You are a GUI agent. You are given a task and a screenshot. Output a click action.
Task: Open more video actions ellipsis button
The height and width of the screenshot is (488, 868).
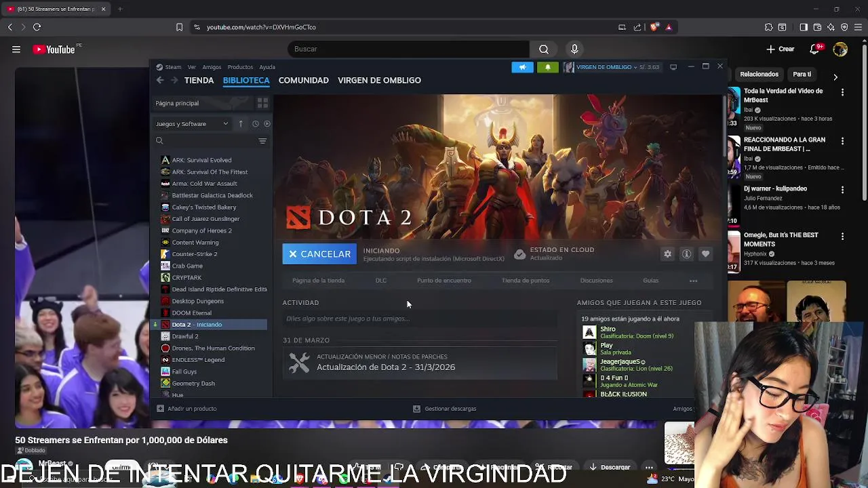tap(649, 467)
